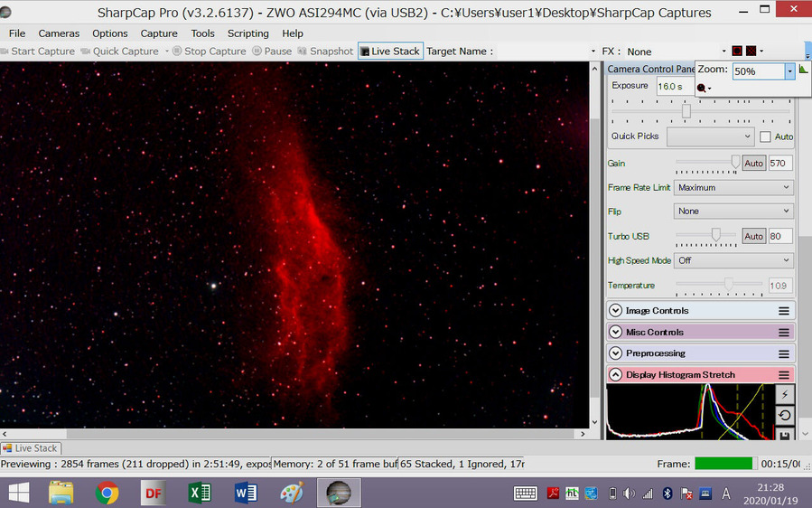Open the DF application from the taskbar
Viewport: 812px width, 508px height.
point(154,493)
